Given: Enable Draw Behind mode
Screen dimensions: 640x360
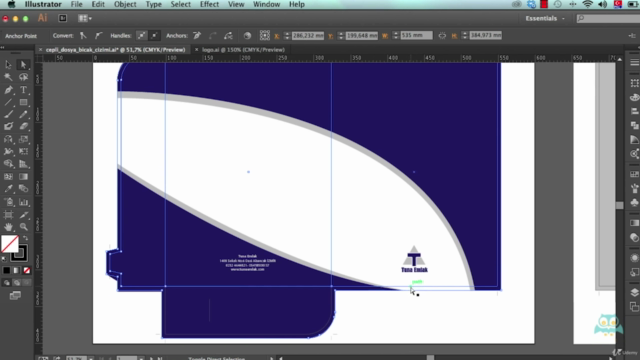Looking at the screenshot, I should [x=16, y=282].
